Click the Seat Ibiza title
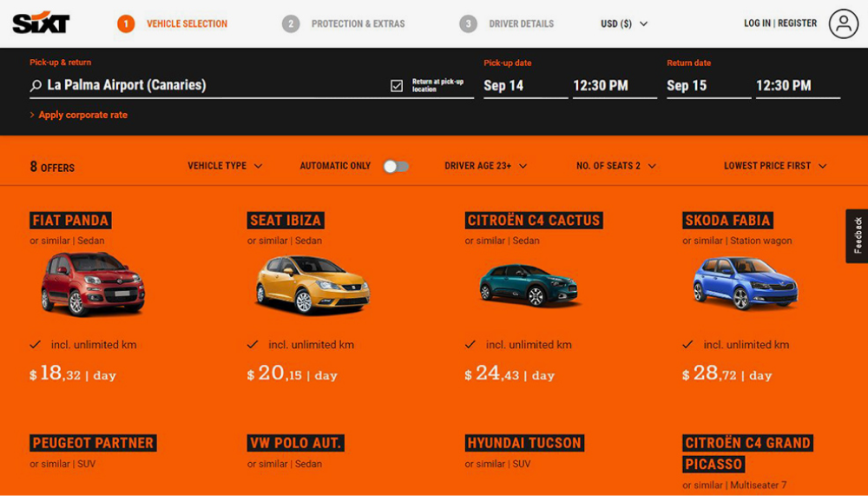This screenshot has height=496, width=868. click(x=286, y=220)
